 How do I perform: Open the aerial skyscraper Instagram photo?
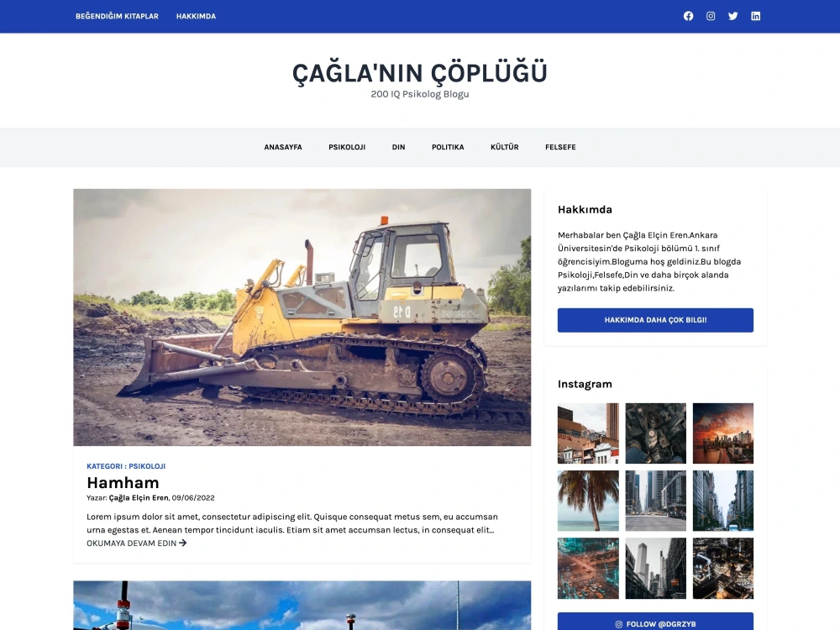coord(656,433)
